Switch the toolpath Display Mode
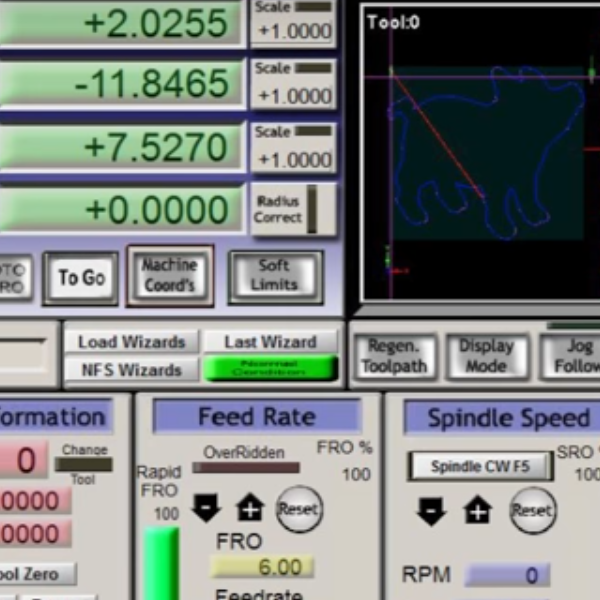The image size is (600, 600). coord(487,357)
